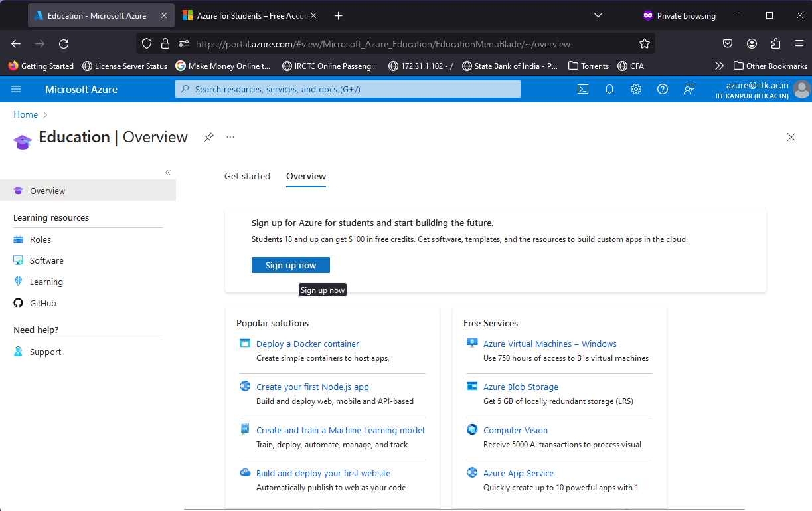Bookmark this page with star icon

tap(644, 44)
